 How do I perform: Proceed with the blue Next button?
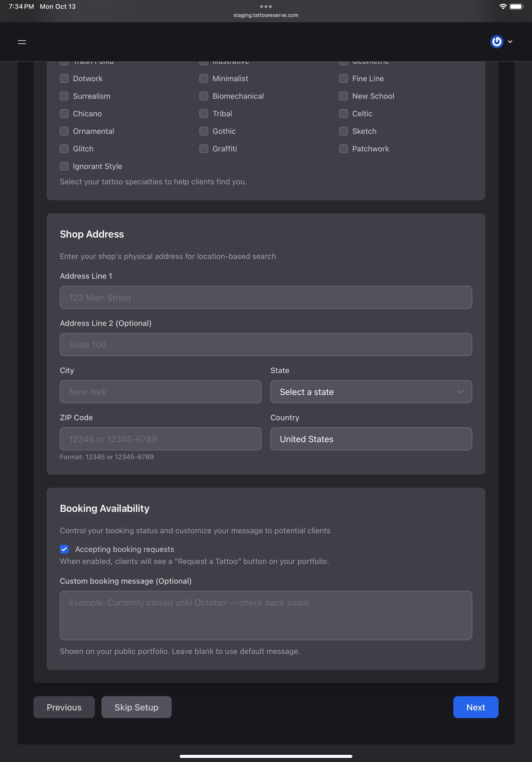click(476, 707)
